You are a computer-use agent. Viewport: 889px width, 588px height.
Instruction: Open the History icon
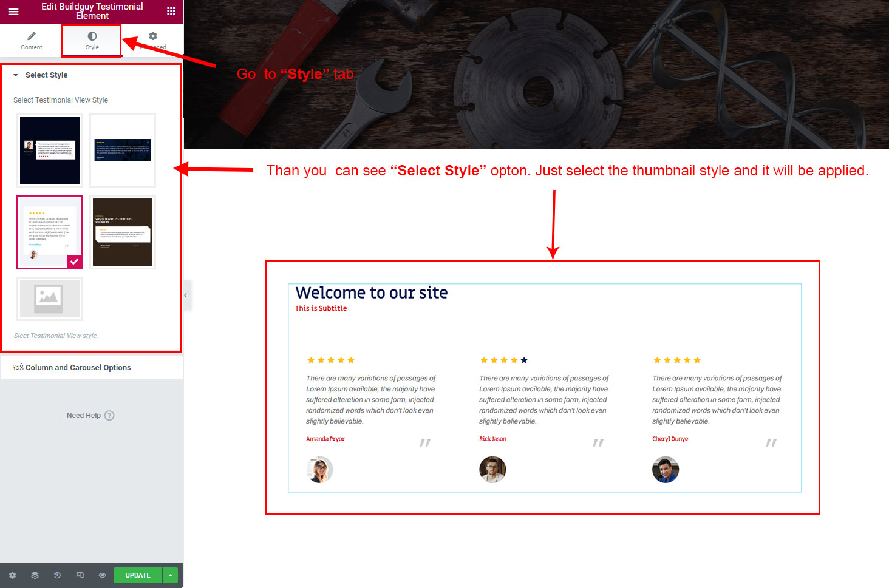(57, 575)
